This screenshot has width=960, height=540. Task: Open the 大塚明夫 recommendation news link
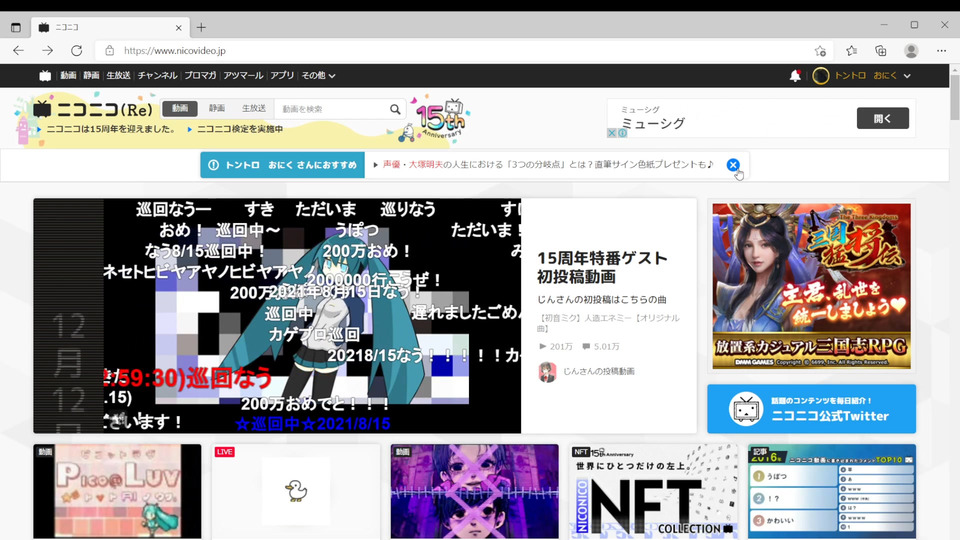click(548, 165)
